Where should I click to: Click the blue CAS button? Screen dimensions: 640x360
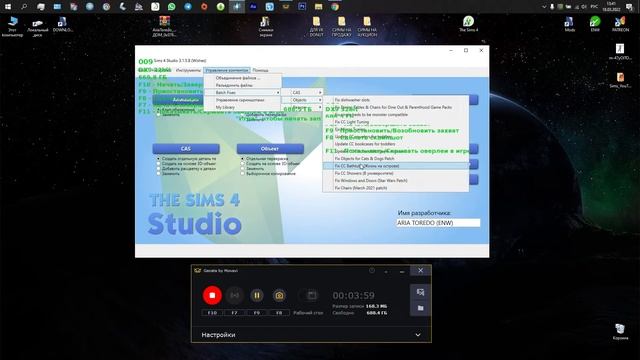186,149
